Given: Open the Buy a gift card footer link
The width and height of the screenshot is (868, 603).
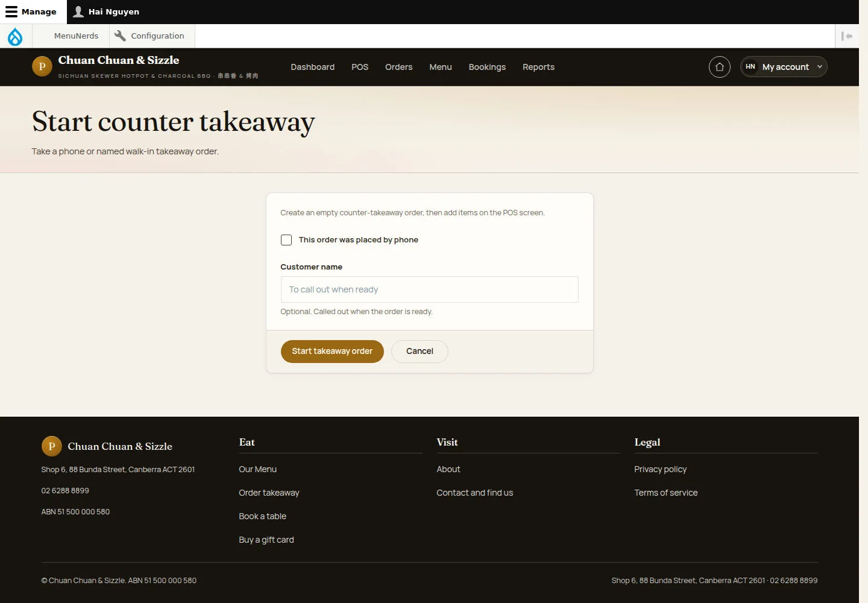Looking at the screenshot, I should 266,540.
